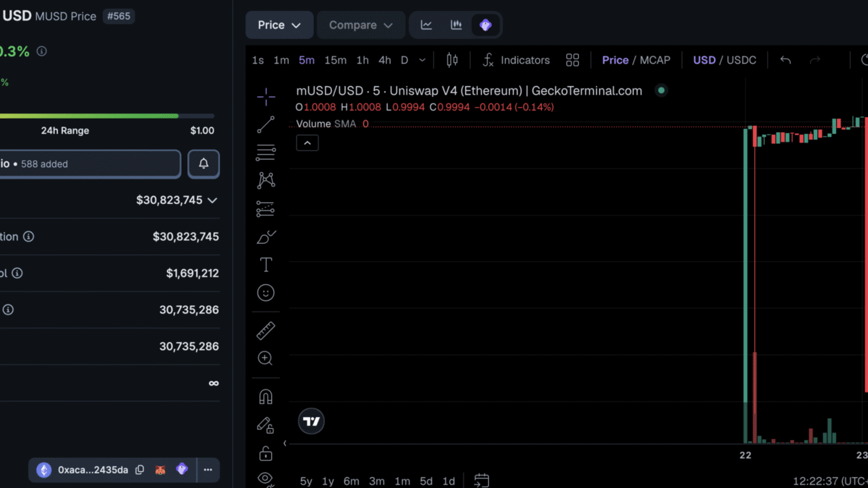Set chart interval to D
Viewport: 868px width, 488px height.
pyautogui.click(x=404, y=60)
